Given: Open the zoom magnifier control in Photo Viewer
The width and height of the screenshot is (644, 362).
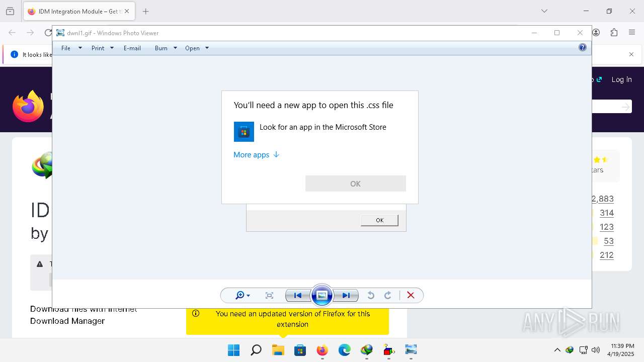Looking at the screenshot, I should [x=243, y=296].
